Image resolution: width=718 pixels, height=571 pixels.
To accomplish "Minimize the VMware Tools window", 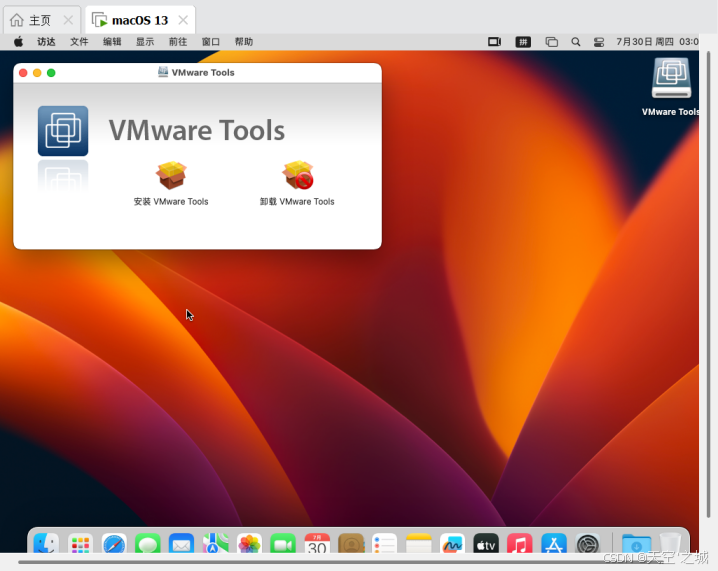I will tap(37, 73).
